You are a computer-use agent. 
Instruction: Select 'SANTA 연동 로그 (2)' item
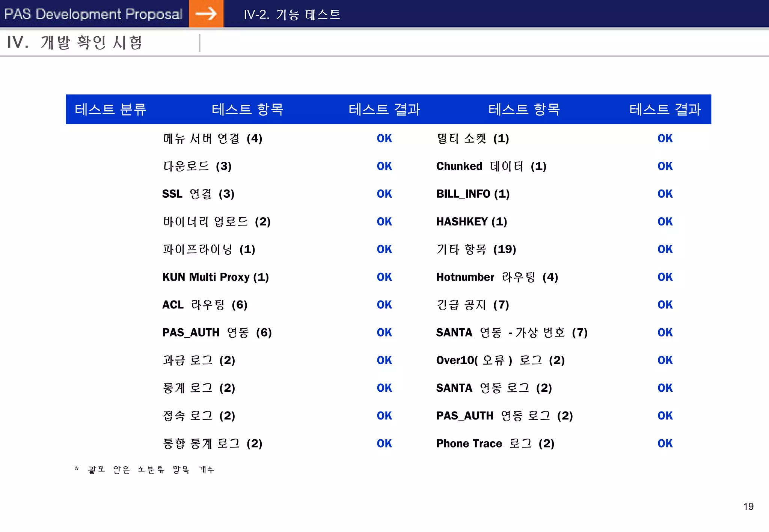click(x=494, y=388)
